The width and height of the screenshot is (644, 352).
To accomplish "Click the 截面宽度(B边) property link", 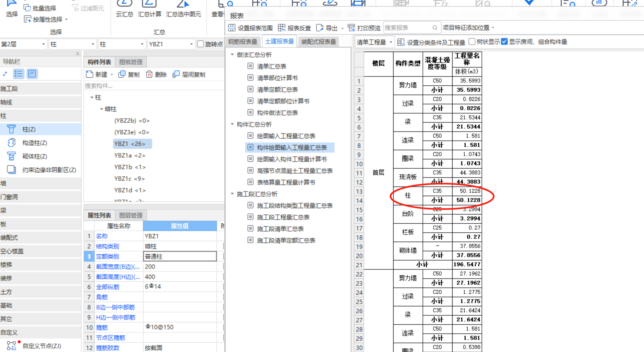I will 118,267.
